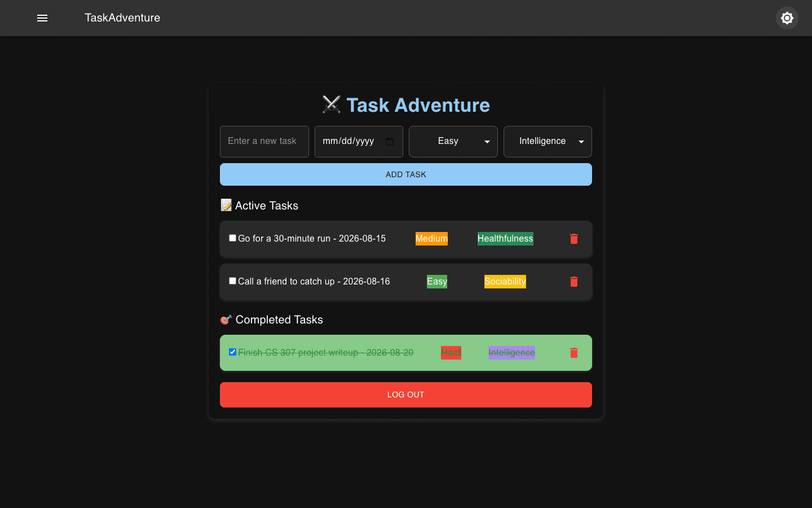Check off Go for a 30-minute run
Screen dimensions: 812x508
pos(232,238)
